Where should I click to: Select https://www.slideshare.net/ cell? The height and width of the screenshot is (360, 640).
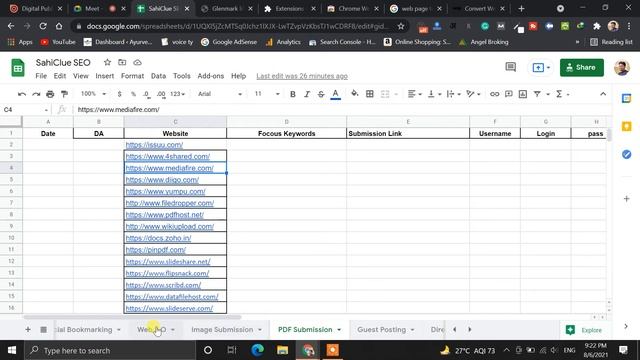point(175,262)
